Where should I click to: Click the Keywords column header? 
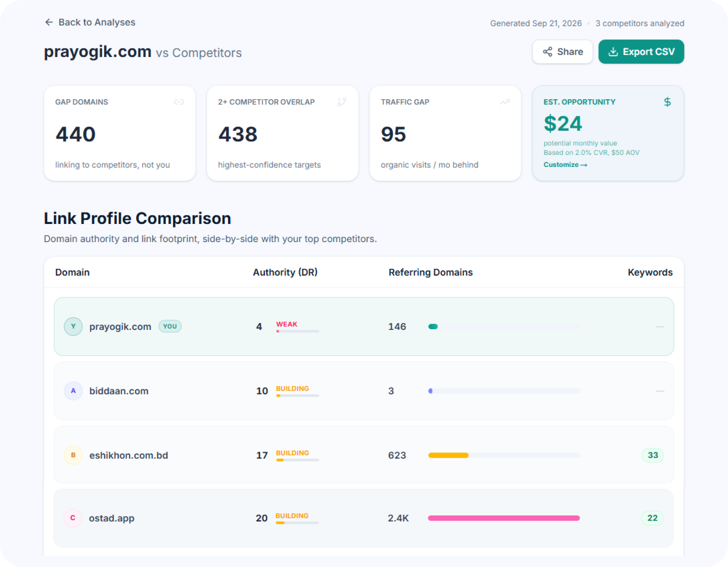pos(650,272)
